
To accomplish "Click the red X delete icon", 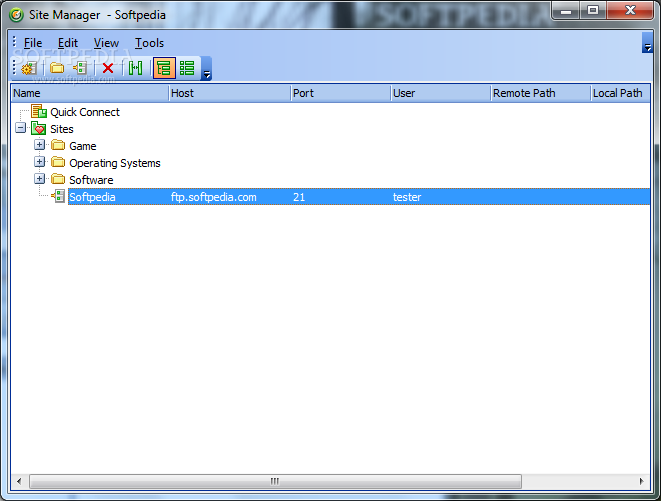I will click(x=108, y=68).
